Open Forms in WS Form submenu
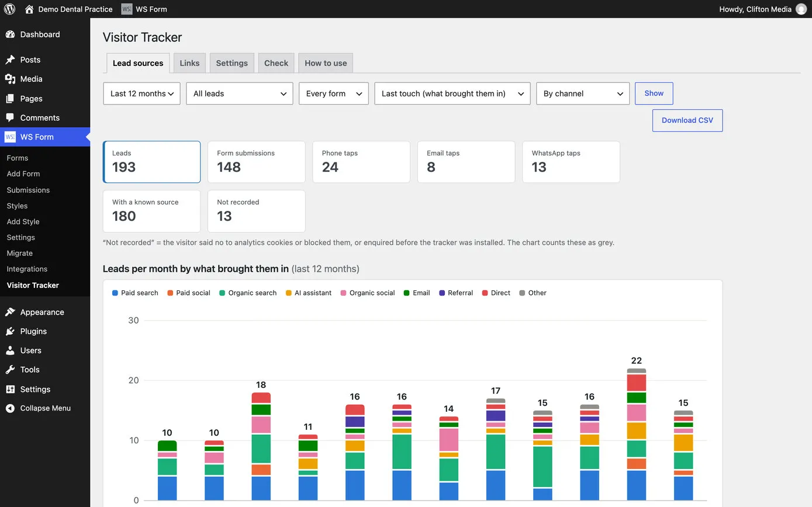The height and width of the screenshot is (507, 812). [x=18, y=158]
